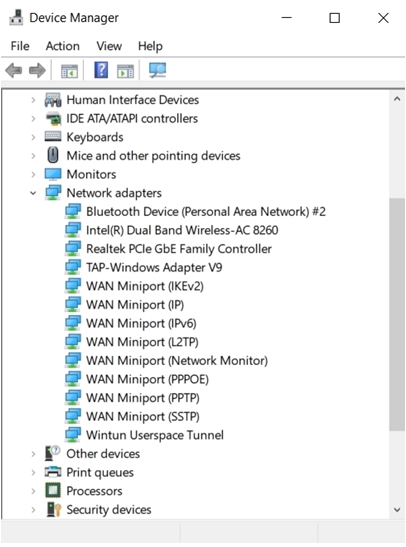Collapse the Network adapters category
Viewport: 406px width, 547px height.
[33, 193]
